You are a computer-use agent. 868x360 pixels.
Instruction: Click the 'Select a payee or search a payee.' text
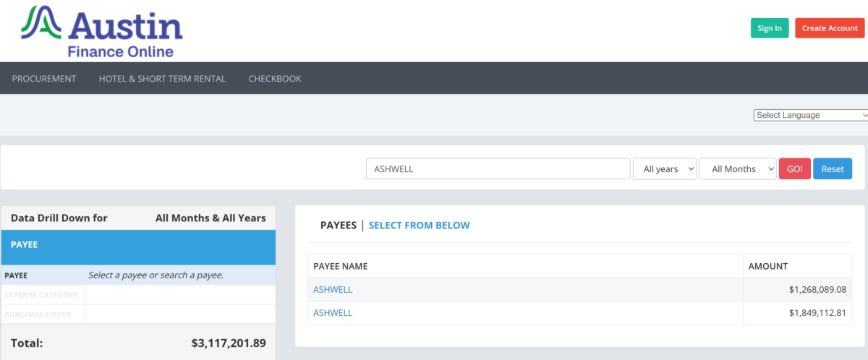click(156, 275)
